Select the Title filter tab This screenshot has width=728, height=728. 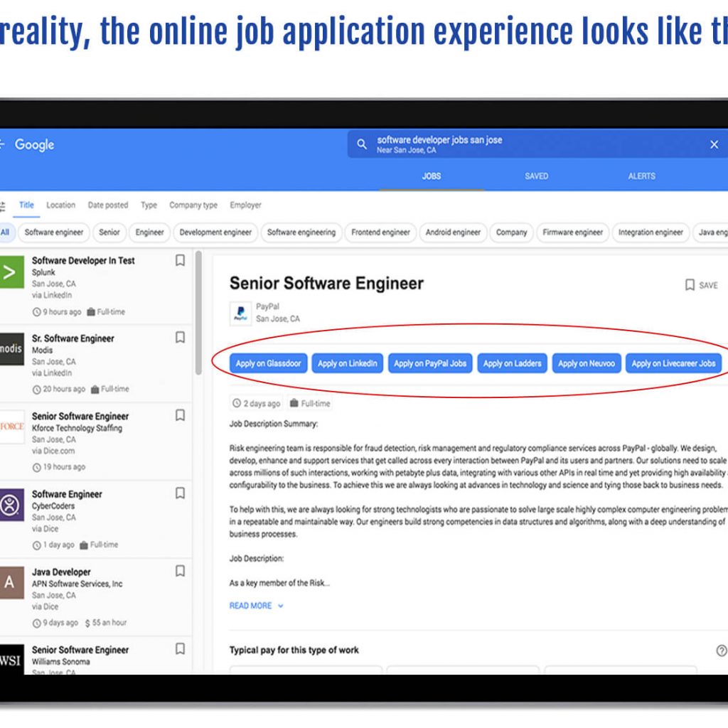pyautogui.click(x=26, y=205)
